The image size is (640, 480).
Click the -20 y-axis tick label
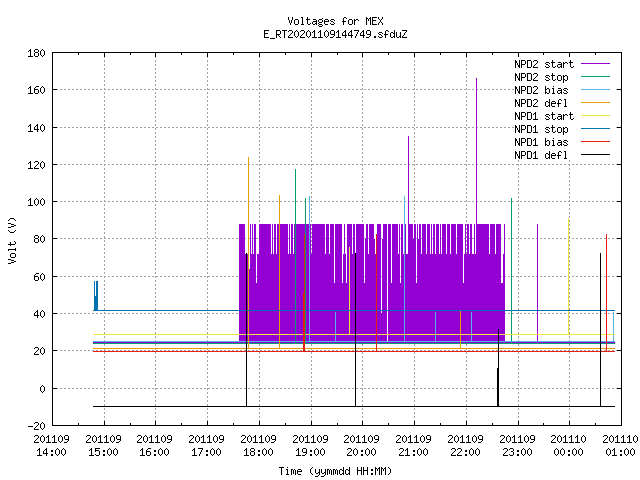click(x=36, y=426)
